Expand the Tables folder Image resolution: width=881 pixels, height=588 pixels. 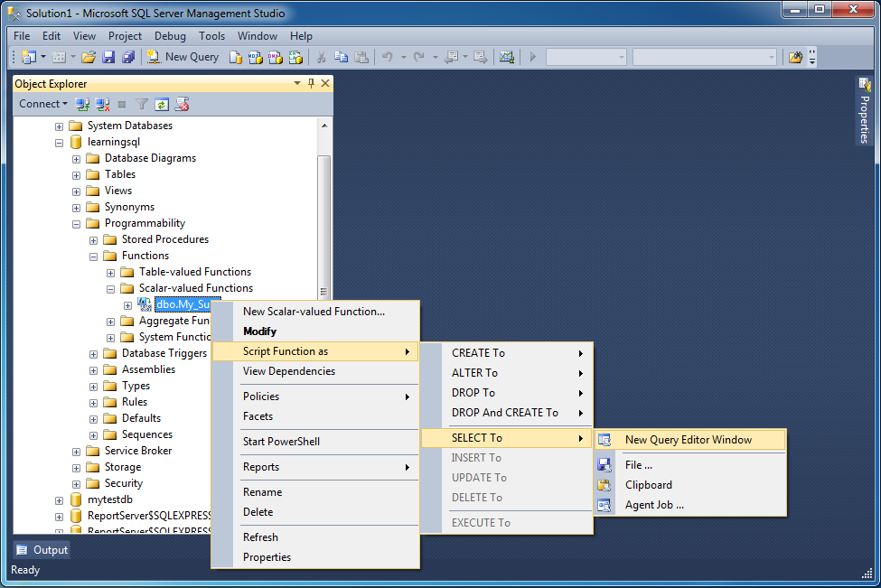[77, 175]
